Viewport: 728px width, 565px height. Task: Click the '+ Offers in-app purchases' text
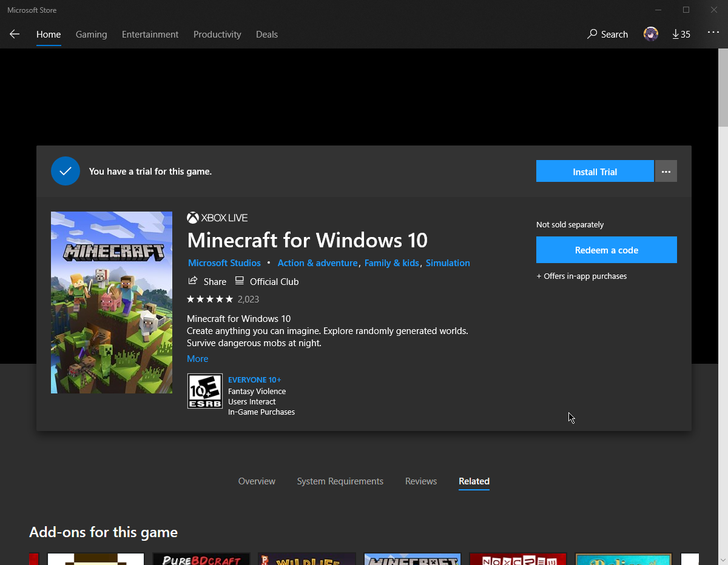[582, 276]
